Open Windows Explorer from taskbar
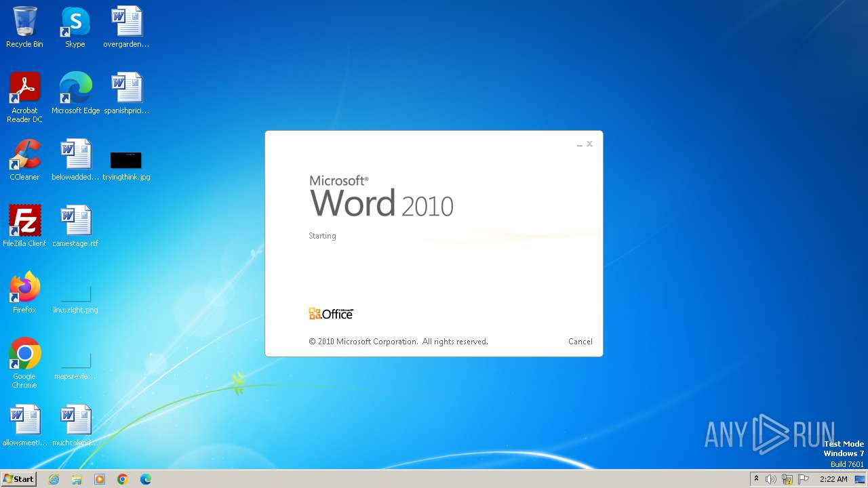868x488 pixels. [77, 479]
